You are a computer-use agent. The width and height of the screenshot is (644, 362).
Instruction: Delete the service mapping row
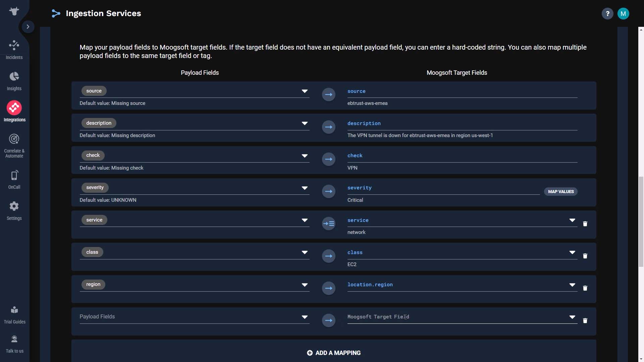click(585, 224)
